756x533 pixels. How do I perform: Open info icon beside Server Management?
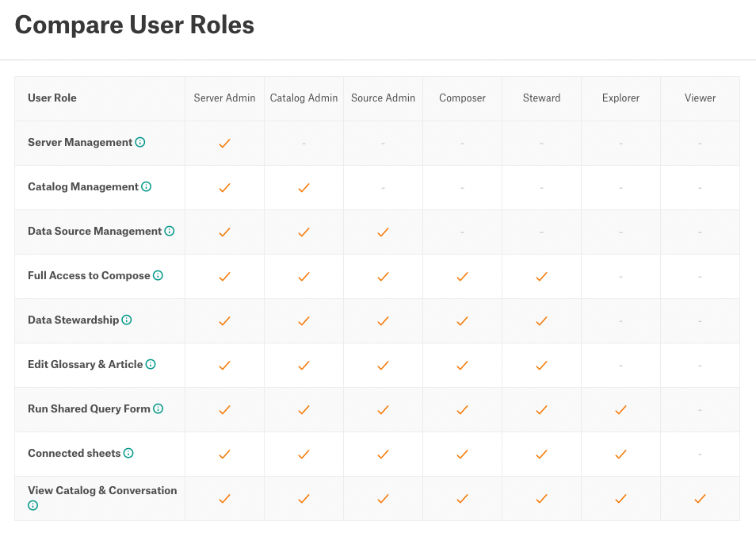pos(139,142)
